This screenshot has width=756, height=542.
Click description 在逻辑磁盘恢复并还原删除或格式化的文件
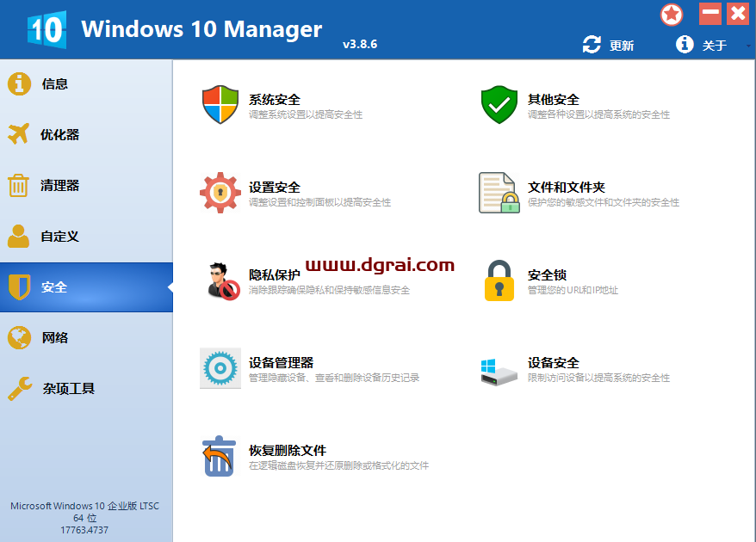(x=338, y=465)
